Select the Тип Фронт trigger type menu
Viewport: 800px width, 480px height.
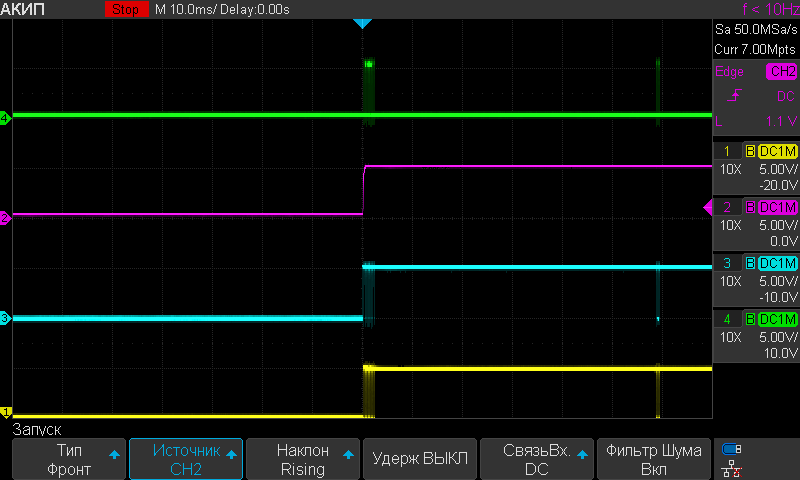69,459
